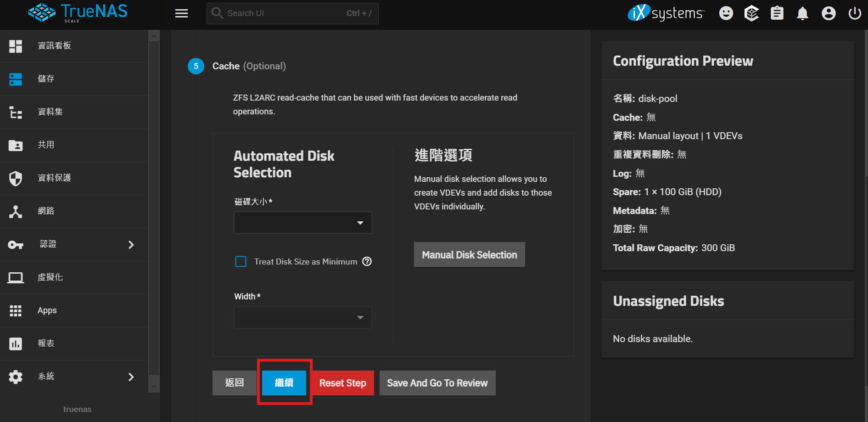This screenshot has width=868, height=422.
Task: Open the 磁碟大小 disk size dropdown
Action: pos(302,223)
